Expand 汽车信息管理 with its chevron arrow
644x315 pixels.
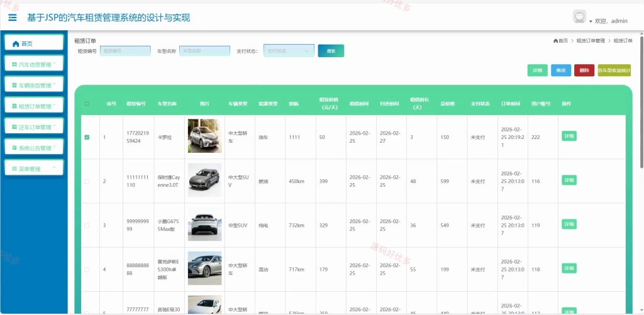click(54, 64)
